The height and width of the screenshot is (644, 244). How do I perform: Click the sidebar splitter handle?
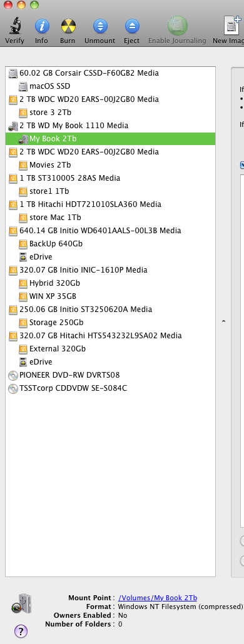(223, 321)
